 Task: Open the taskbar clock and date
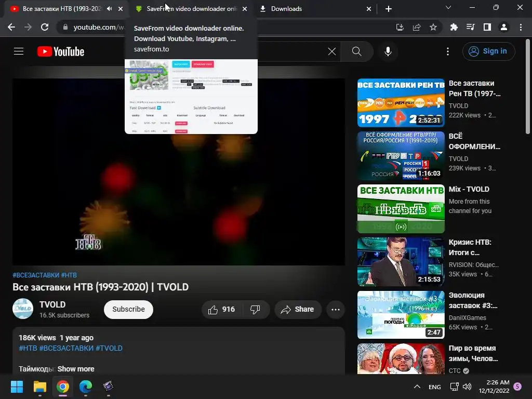click(x=494, y=387)
